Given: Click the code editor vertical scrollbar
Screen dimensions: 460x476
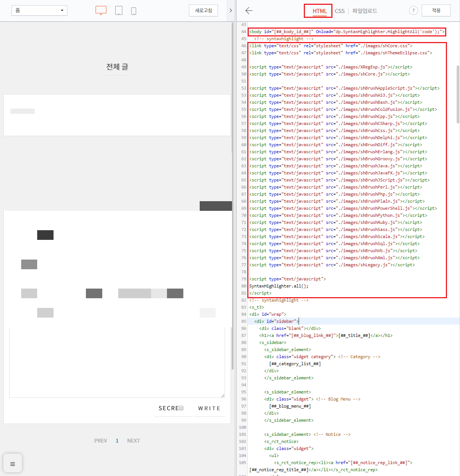Looking at the screenshot, I should pyautogui.click(x=458, y=94).
